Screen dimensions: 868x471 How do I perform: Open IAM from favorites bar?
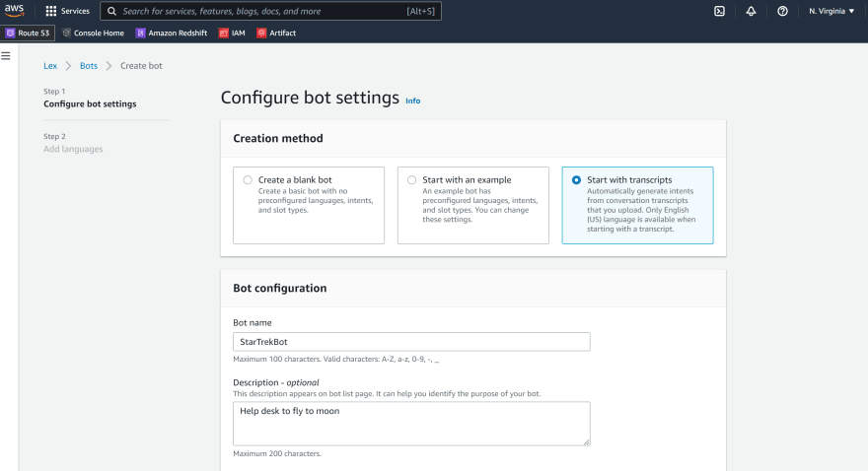232,34
